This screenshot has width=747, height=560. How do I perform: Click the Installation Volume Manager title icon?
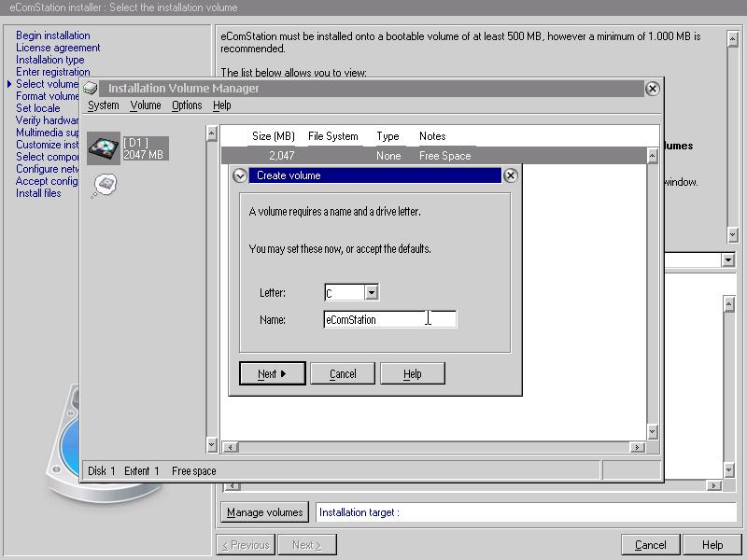coord(90,89)
